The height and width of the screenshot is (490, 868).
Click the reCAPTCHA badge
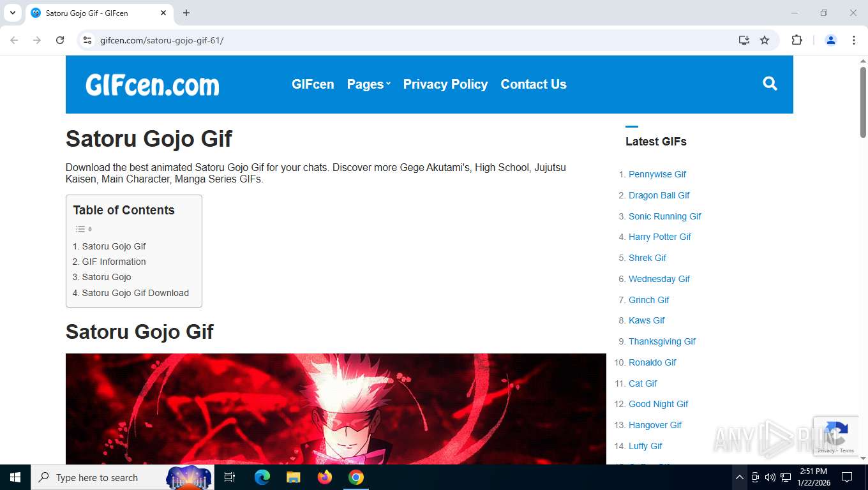tap(835, 436)
